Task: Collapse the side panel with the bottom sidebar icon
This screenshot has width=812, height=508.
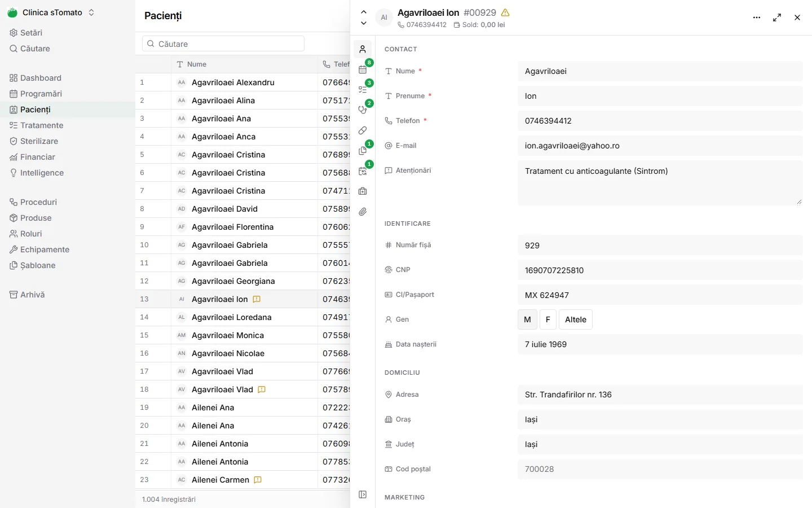Action: tap(363, 494)
